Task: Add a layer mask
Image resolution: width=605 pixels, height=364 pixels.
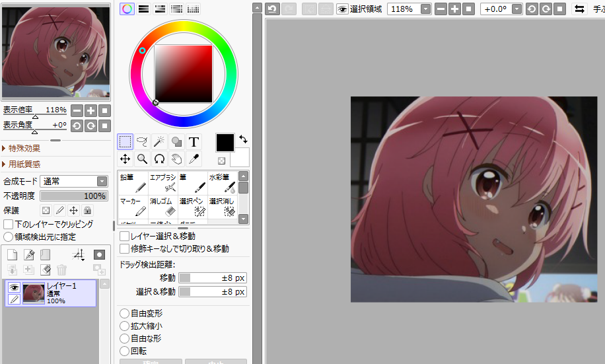Action: pos(99,255)
